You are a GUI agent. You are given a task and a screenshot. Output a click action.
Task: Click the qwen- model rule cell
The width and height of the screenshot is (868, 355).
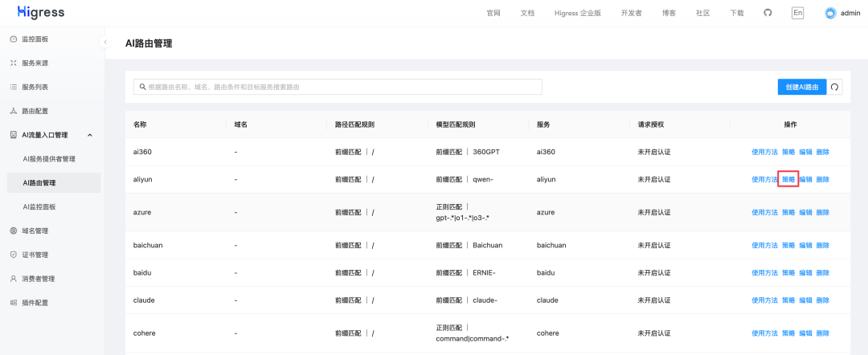[465, 179]
